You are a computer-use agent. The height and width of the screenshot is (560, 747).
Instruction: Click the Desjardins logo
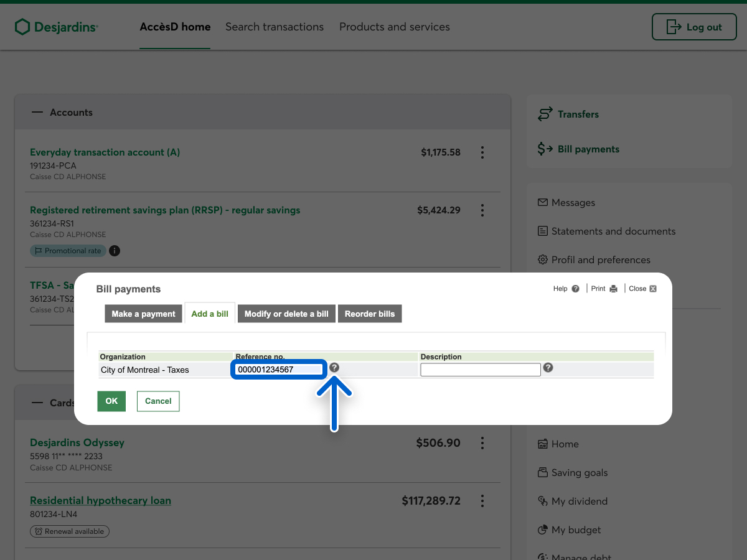57,27
